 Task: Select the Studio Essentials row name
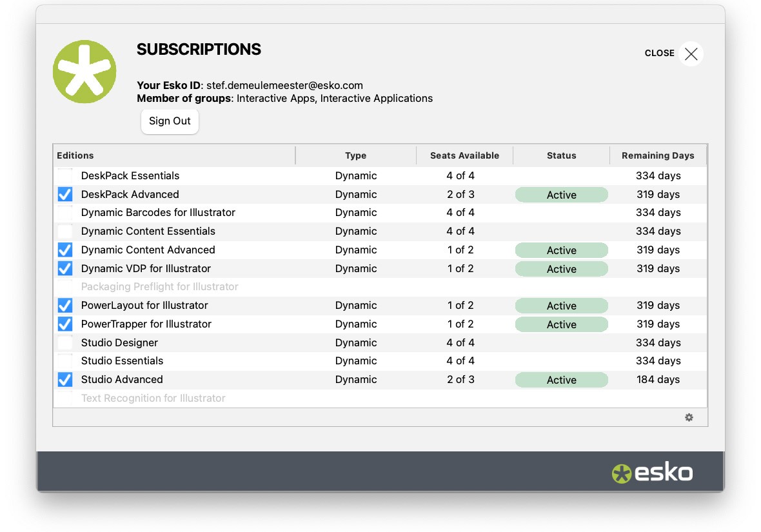pos(122,360)
